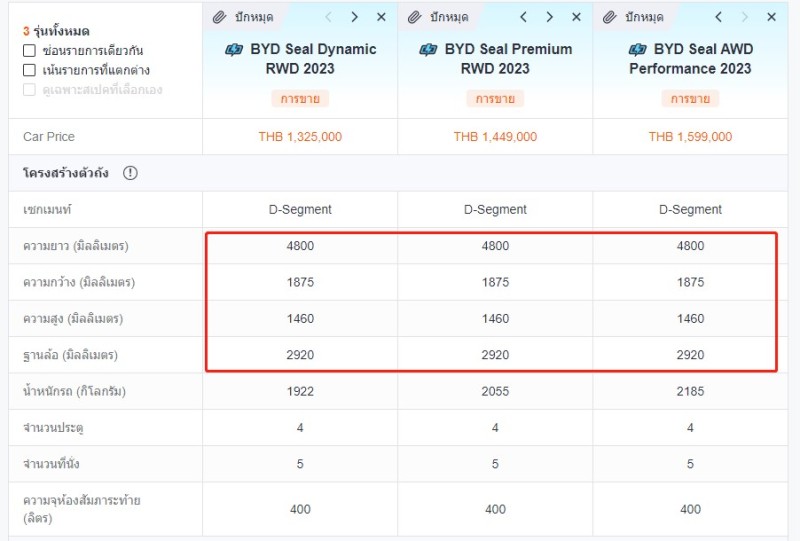Select จำนวนประตู row label
This screenshot has width=800, height=541.
(53, 428)
